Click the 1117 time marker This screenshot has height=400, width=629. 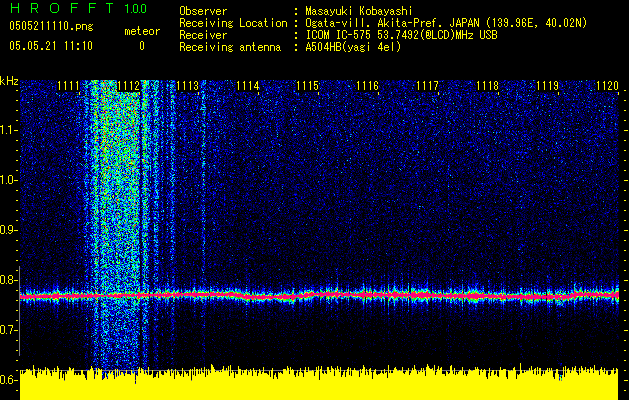tap(428, 86)
